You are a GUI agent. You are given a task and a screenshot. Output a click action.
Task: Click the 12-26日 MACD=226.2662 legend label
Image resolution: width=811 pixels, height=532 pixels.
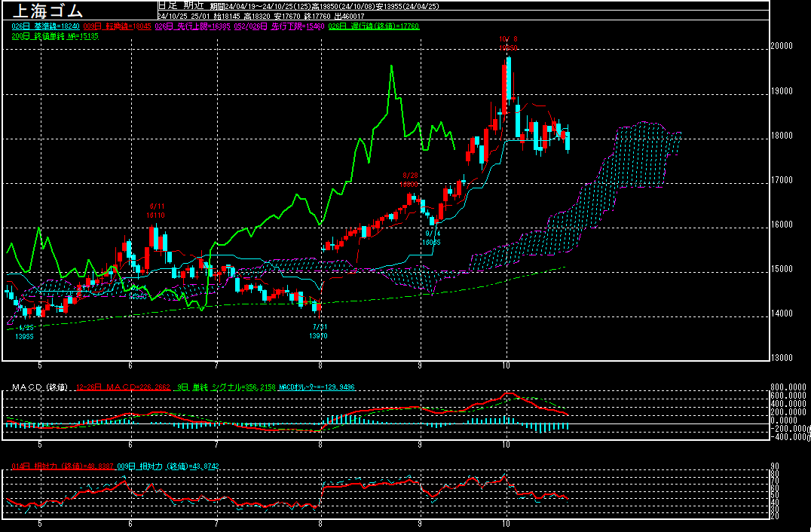[123, 387]
